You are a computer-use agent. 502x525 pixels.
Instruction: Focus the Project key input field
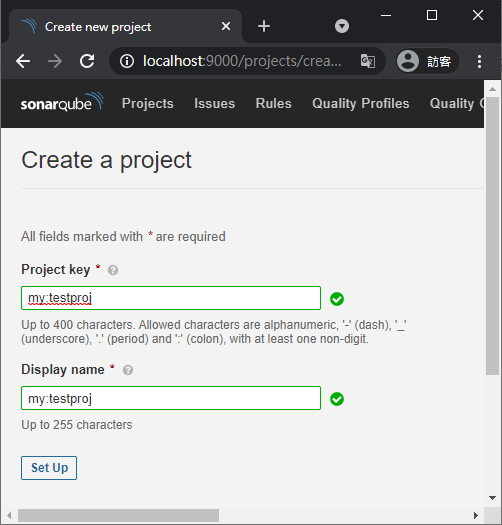(171, 298)
